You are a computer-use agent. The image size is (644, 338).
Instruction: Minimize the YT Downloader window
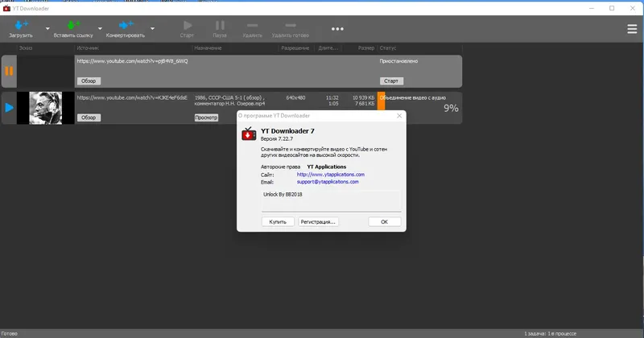click(592, 8)
